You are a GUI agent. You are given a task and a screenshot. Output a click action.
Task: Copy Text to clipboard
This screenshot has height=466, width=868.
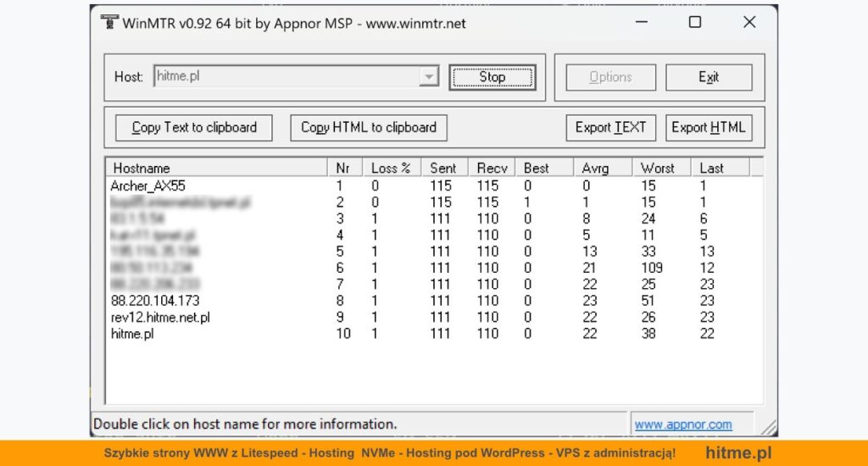194,128
